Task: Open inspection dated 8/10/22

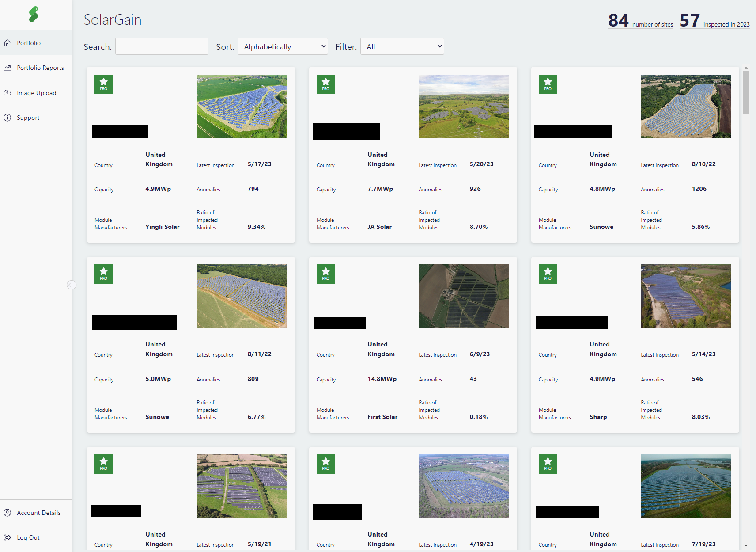Action: 704,164
